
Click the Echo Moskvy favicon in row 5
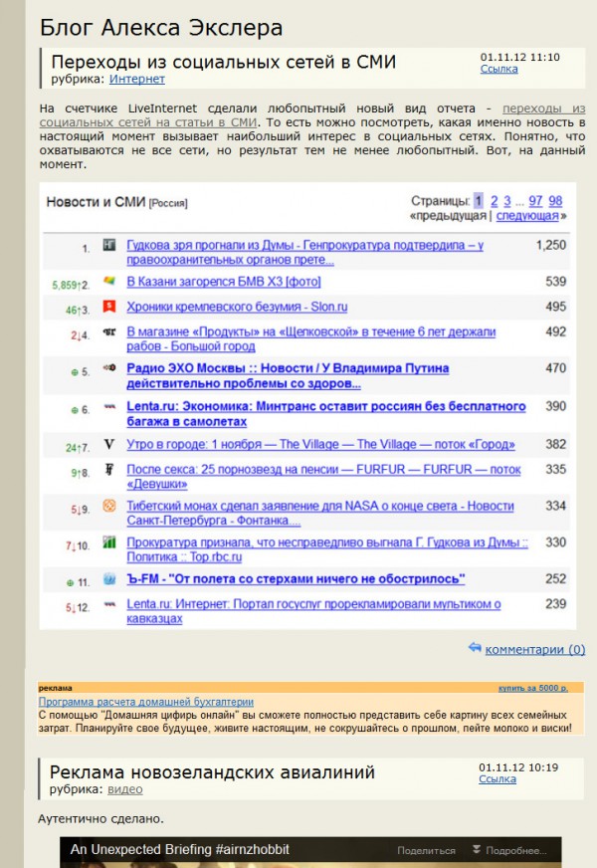pos(108,368)
